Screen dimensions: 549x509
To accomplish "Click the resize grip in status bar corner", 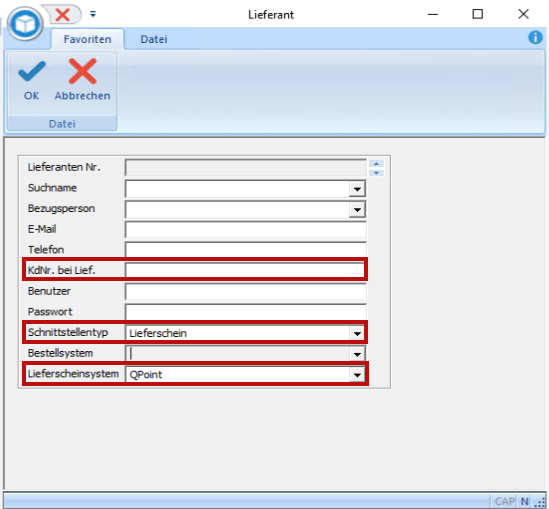I will click(x=540, y=502).
